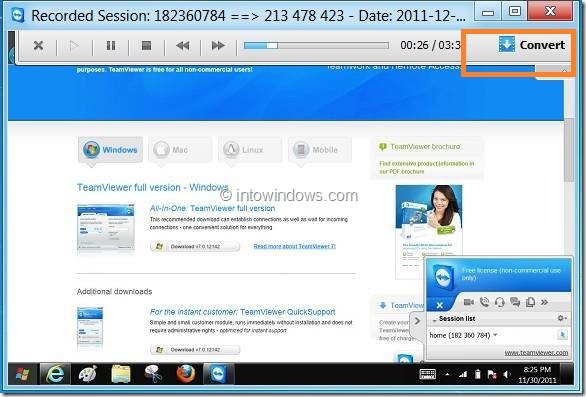Click the video camera icon in session panel

coord(469,302)
